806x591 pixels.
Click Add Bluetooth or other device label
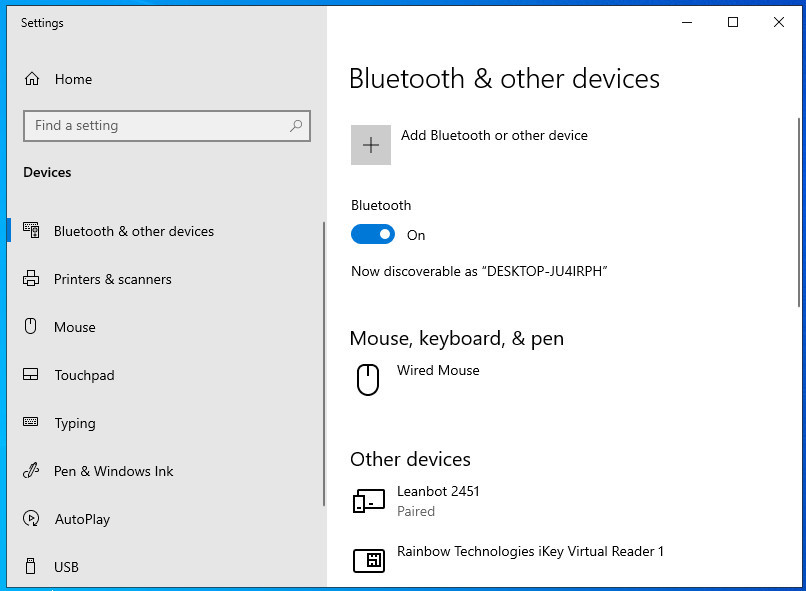point(494,135)
